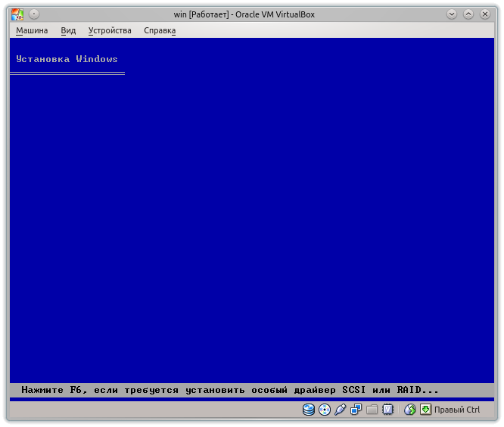504x427 pixels.
Task: Click the window title win [Работает] text
Action: click(244, 14)
